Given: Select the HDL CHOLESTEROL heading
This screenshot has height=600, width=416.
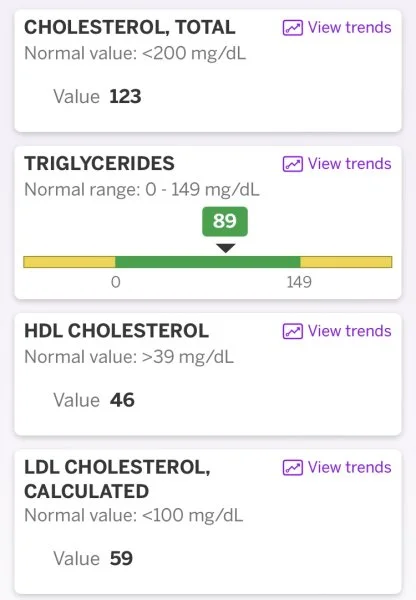Looking at the screenshot, I should (x=116, y=331).
